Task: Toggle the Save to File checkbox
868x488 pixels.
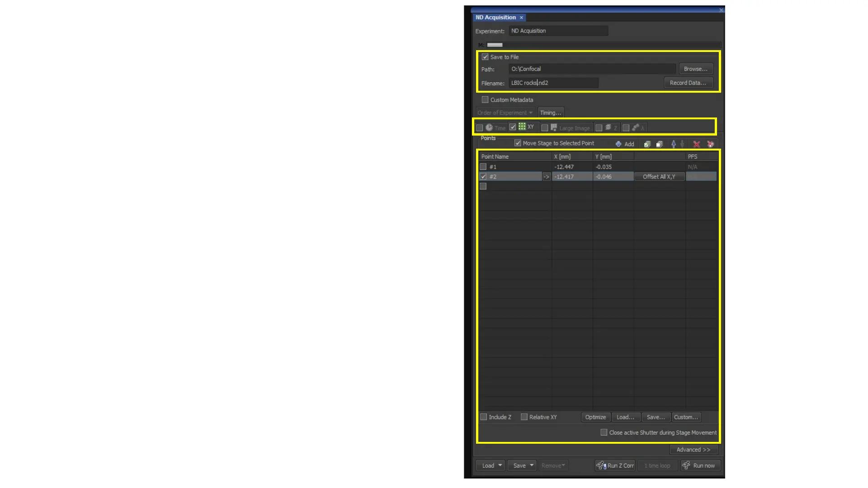Action: pos(485,57)
